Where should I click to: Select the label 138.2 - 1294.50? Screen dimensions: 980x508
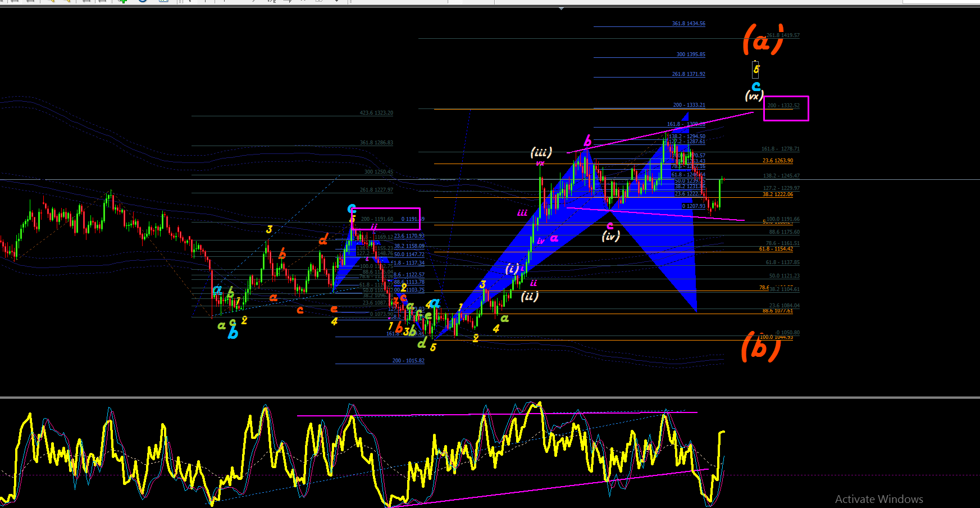687,137
